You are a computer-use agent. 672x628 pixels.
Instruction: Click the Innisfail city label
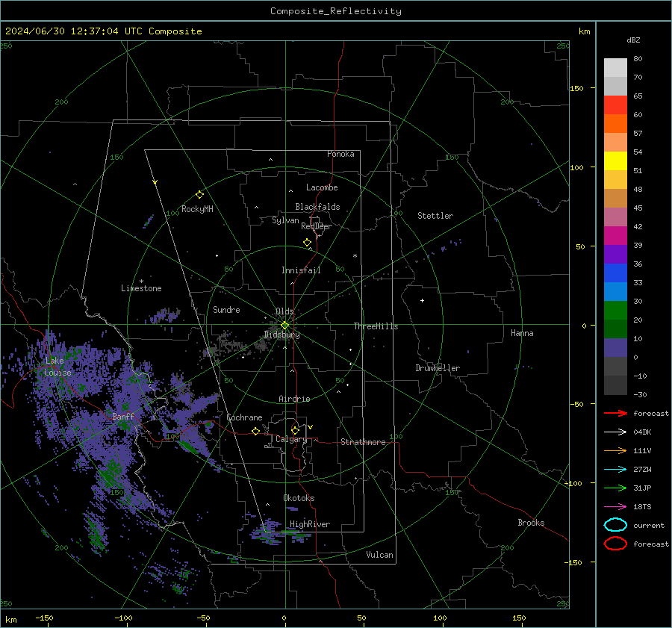coord(301,270)
